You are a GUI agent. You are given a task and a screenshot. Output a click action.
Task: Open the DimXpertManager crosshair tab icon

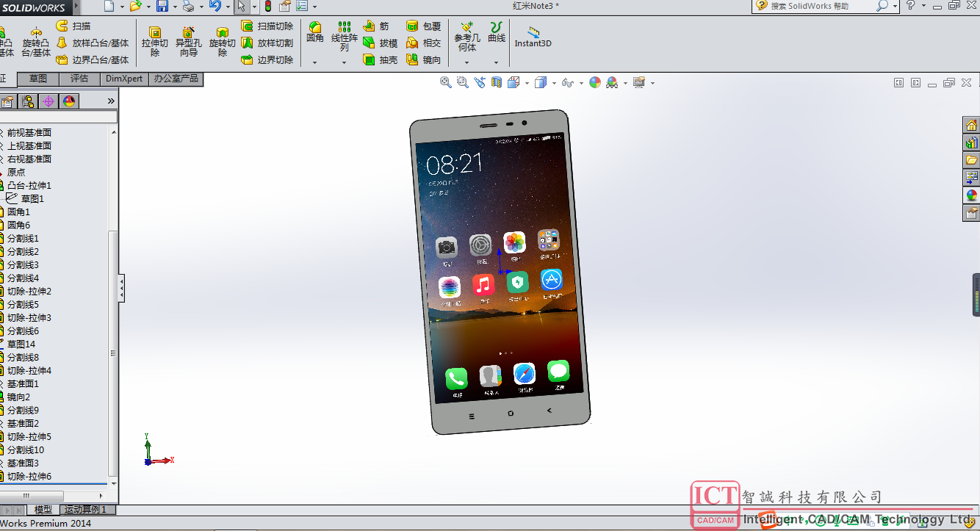[x=48, y=101]
